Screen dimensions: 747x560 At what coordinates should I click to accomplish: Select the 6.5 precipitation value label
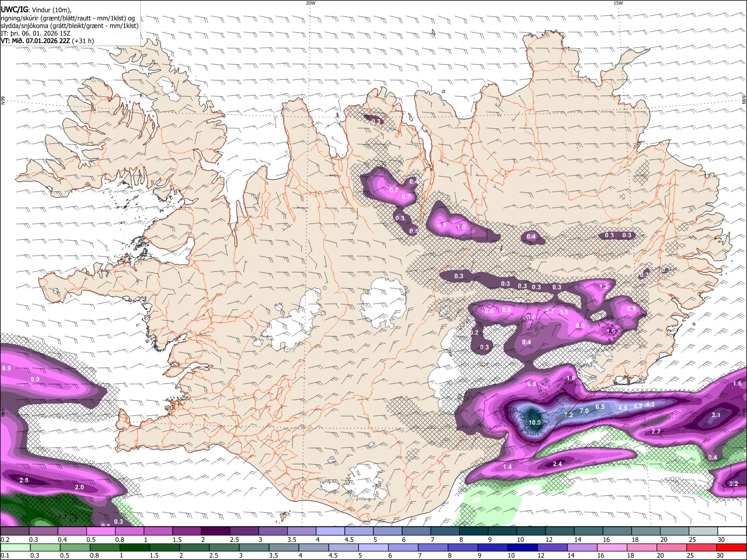600,407
